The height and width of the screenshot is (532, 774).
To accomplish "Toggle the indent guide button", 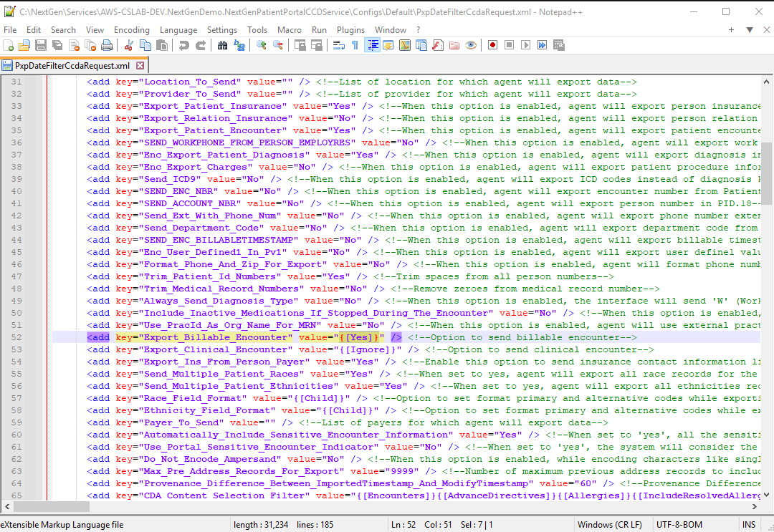I will 372,45.
